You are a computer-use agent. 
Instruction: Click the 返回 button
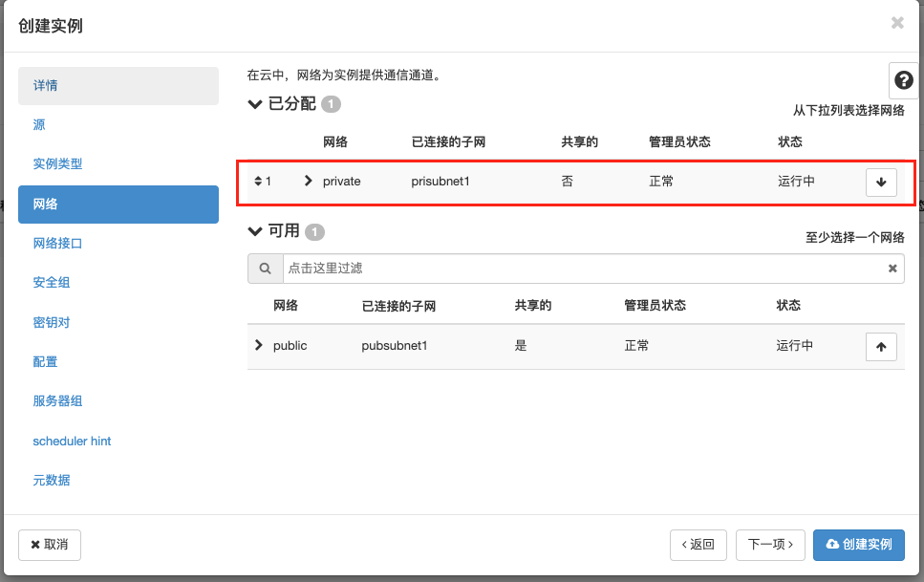698,545
